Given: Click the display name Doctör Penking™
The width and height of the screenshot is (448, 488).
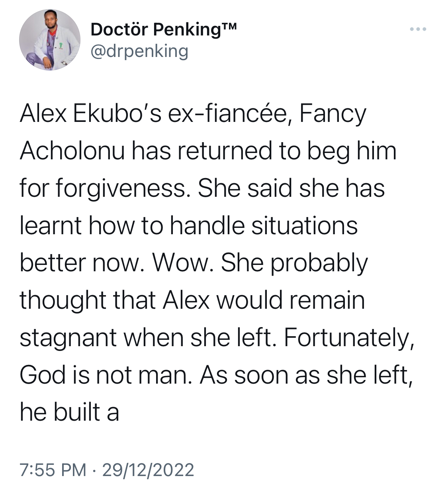Looking at the screenshot, I should click(x=164, y=29).
